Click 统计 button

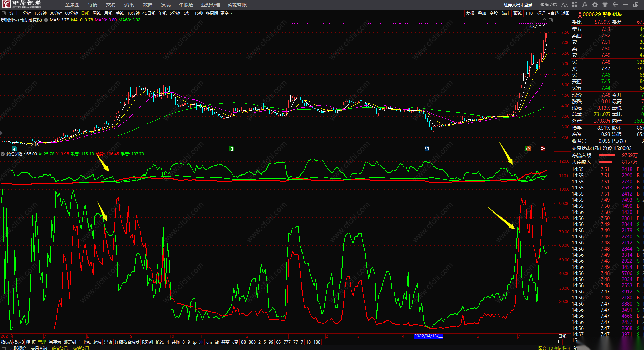coord(506,13)
